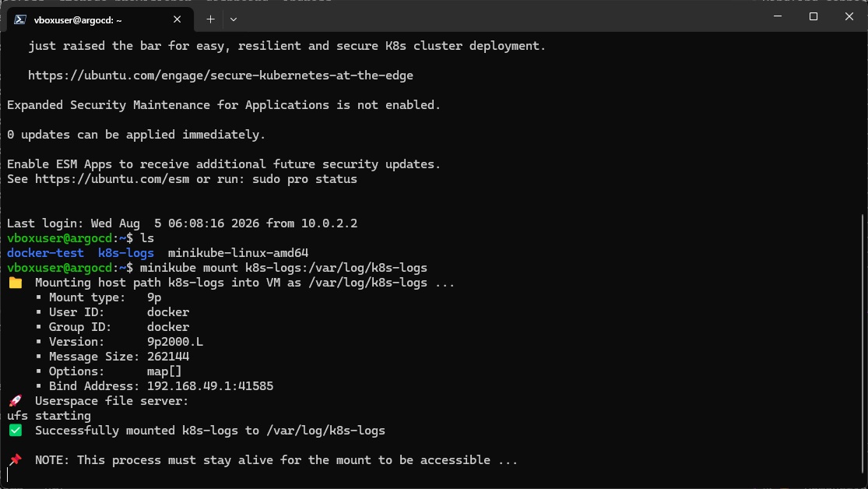The height and width of the screenshot is (489, 868).
Task: Click the blinking cursor line at bottom
Action: [x=8, y=475]
